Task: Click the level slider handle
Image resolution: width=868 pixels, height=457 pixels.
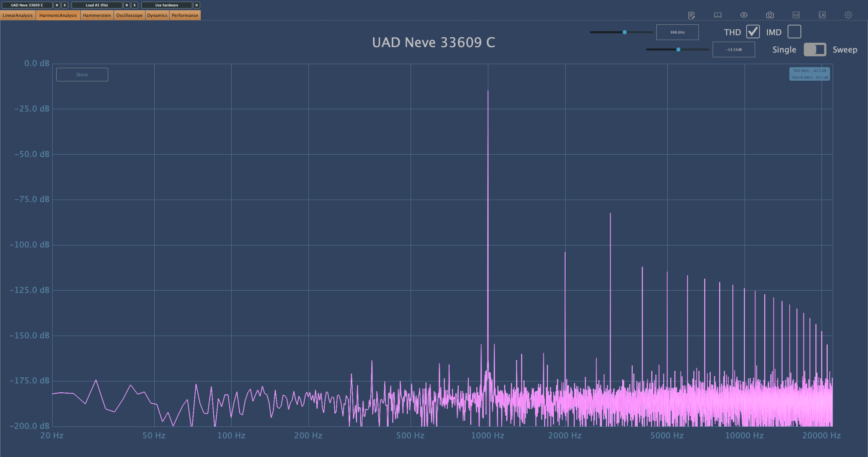Action: click(678, 49)
